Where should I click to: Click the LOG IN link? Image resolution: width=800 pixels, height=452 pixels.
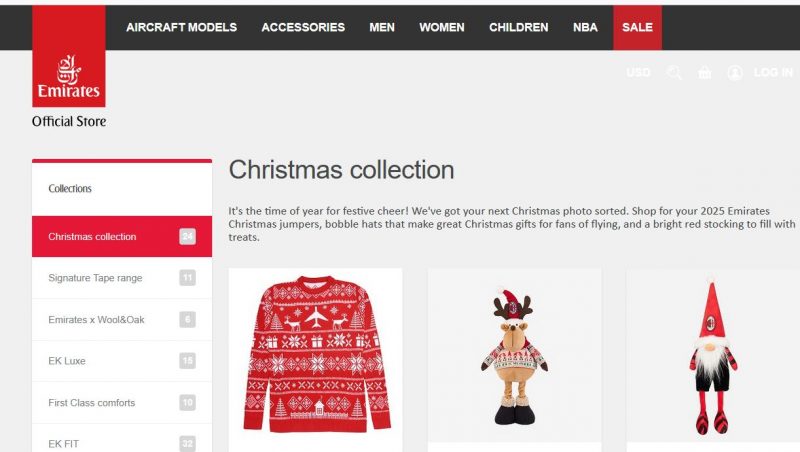[773, 72]
